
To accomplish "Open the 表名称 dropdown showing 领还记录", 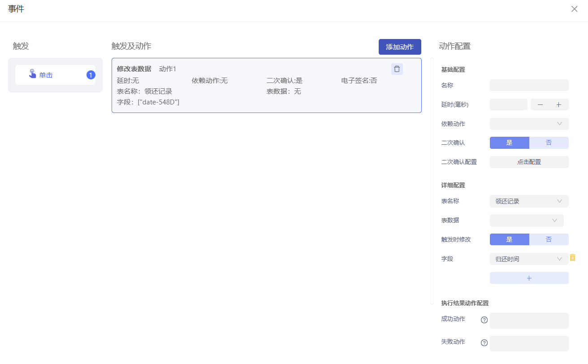I will [x=529, y=201].
